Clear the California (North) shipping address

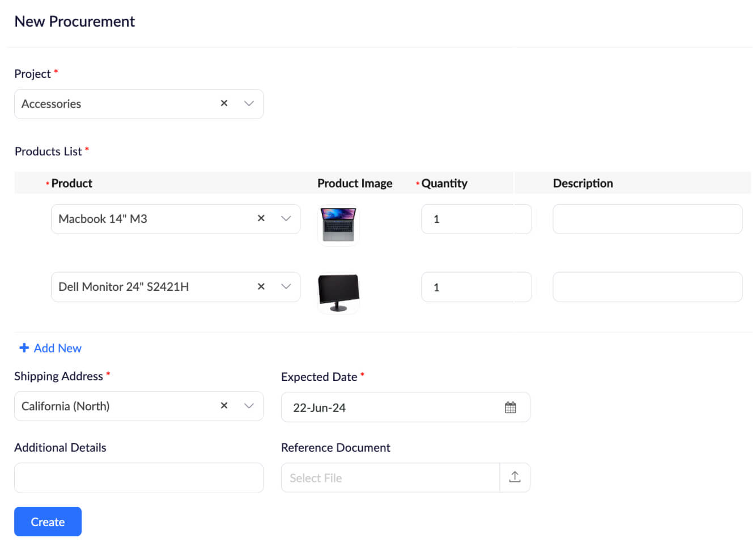[x=224, y=406]
